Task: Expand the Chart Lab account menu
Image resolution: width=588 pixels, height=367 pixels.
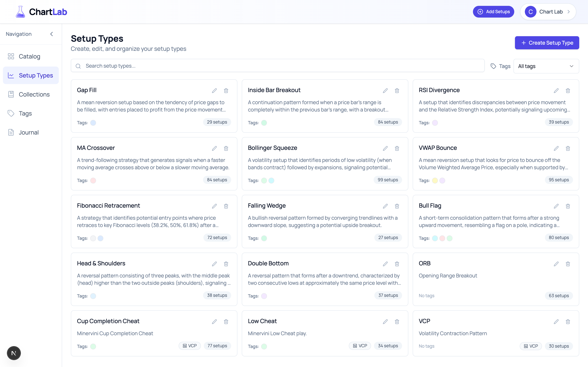Action: pos(548,11)
